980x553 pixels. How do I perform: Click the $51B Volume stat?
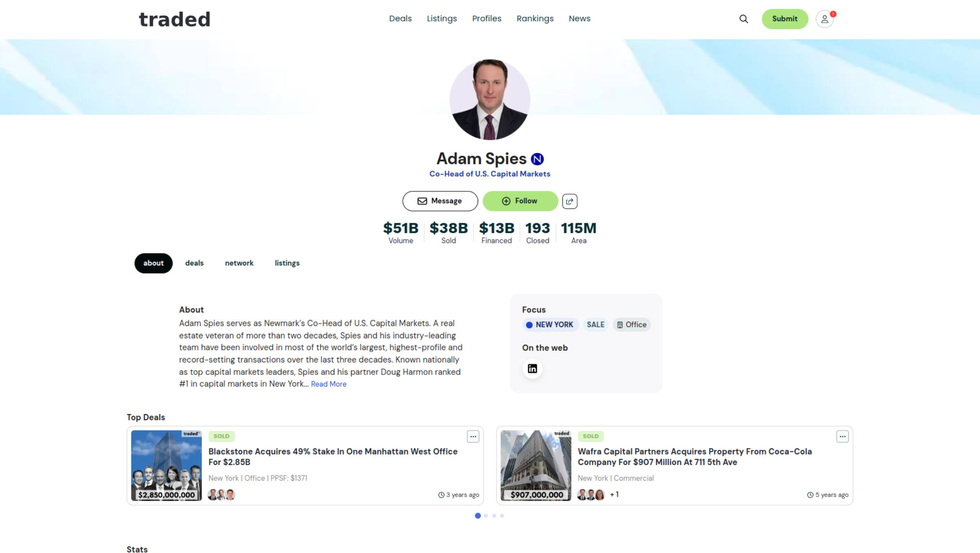(x=401, y=233)
